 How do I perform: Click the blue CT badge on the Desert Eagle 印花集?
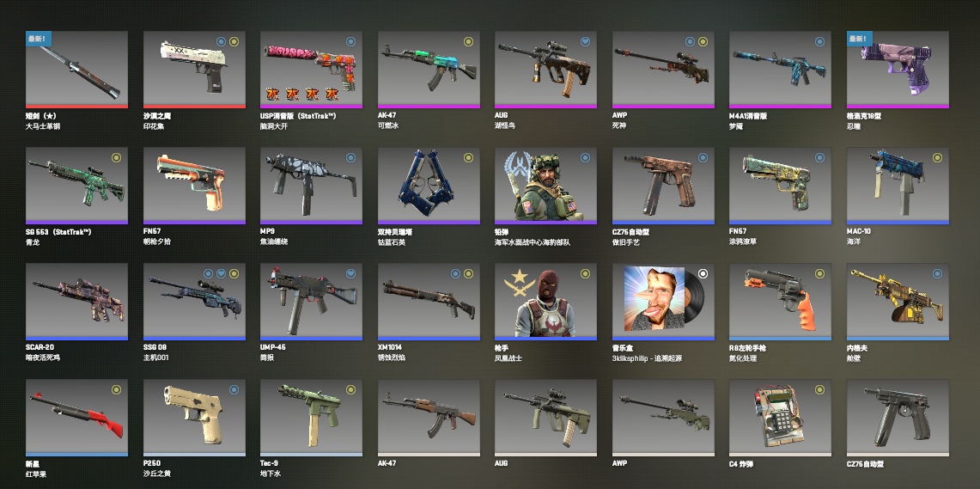221,42
